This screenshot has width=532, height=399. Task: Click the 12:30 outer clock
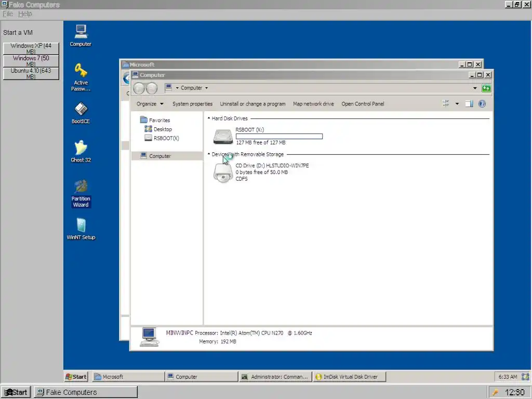point(515,393)
